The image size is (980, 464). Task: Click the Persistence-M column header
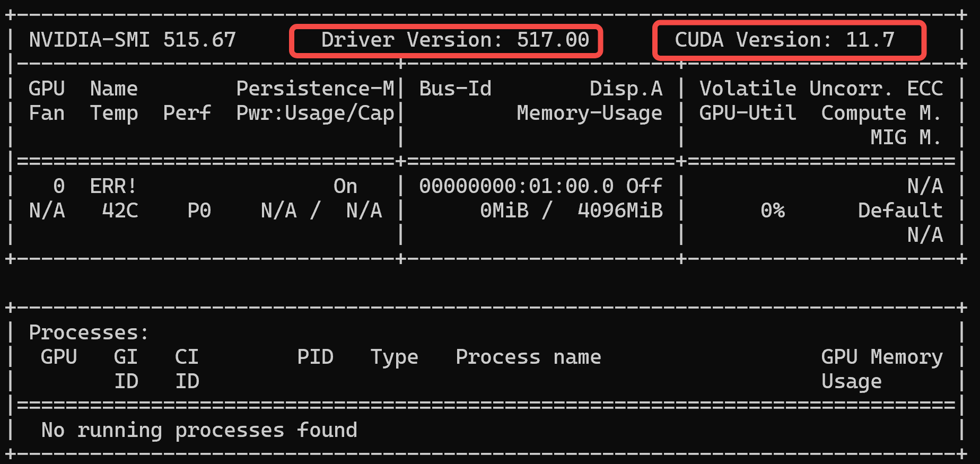(315, 89)
